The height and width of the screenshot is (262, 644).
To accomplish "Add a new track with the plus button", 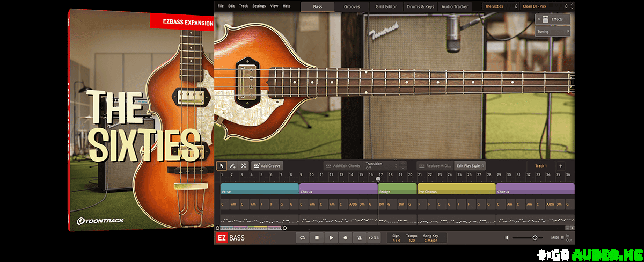I will pyautogui.click(x=560, y=166).
